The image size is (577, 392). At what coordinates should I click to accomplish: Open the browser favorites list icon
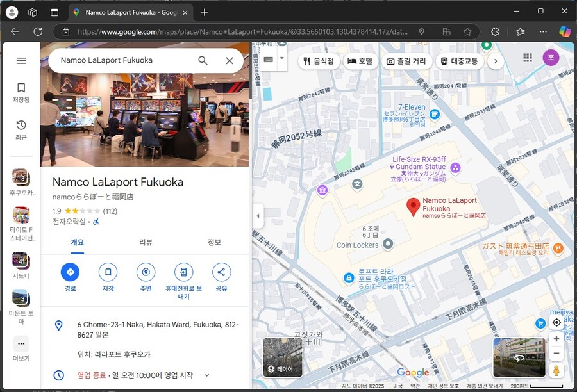point(521,31)
